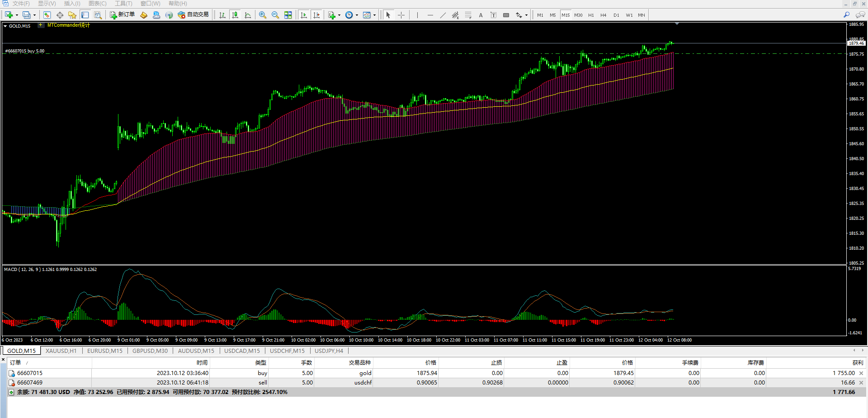
Task: Open the 插入(I) menu
Action: (x=72, y=4)
